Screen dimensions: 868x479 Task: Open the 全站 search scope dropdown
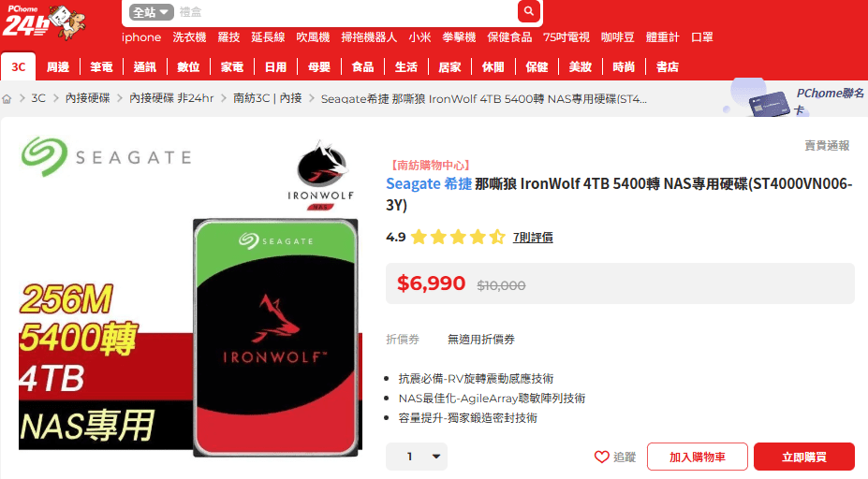[151, 12]
